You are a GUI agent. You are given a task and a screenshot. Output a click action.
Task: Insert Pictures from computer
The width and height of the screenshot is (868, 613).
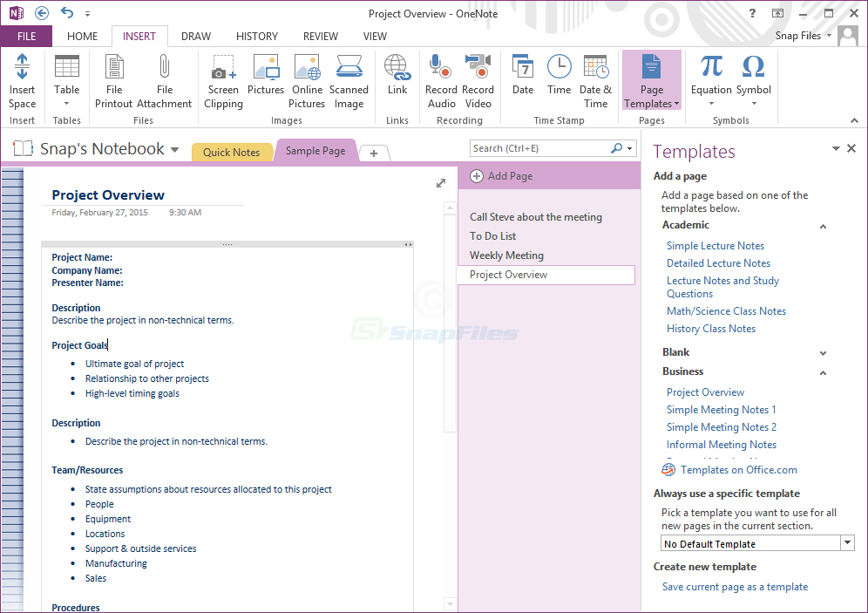tap(266, 75)
